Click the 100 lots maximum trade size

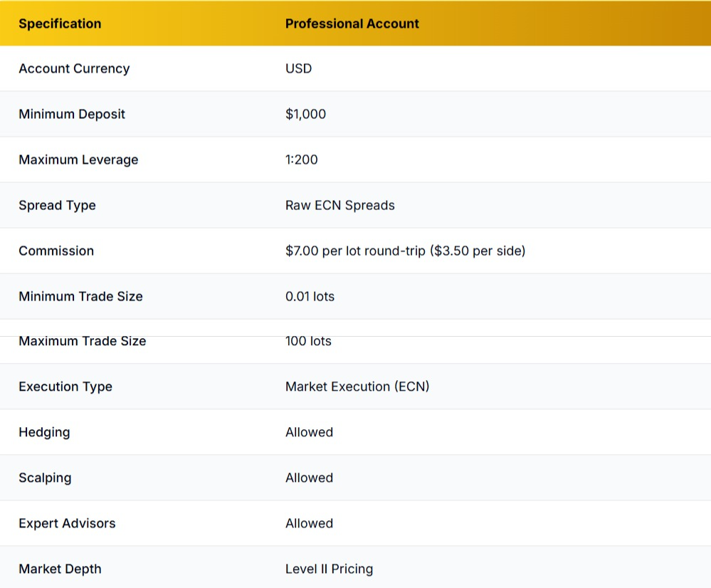pos(308,341)
